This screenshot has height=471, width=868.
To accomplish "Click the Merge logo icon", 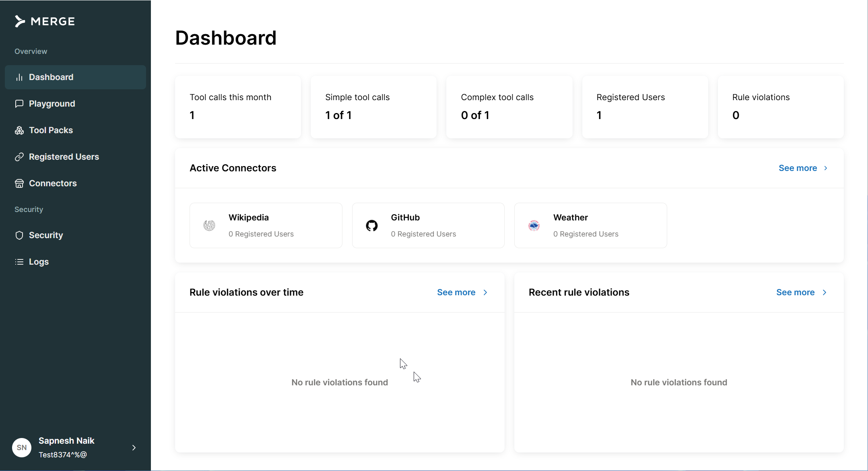I will 20,21.
